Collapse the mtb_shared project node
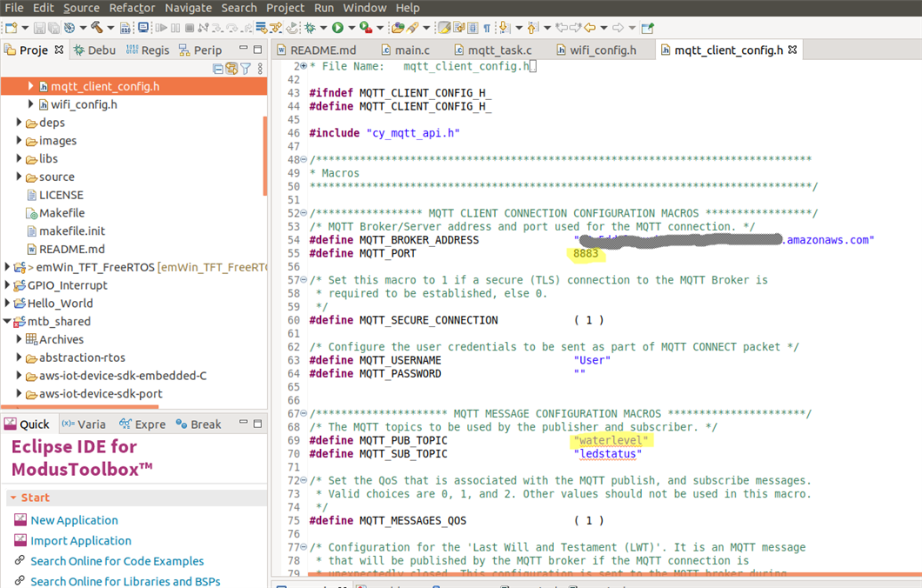The width and height of the screenshot is (922, 588). (x=8, y=321)
